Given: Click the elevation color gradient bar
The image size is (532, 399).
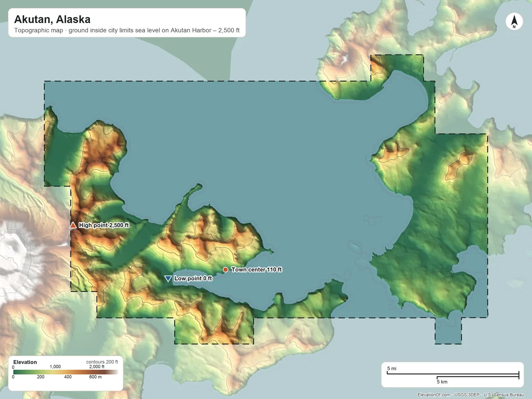Looking at the screenshot, I should (x=66, y=372).
